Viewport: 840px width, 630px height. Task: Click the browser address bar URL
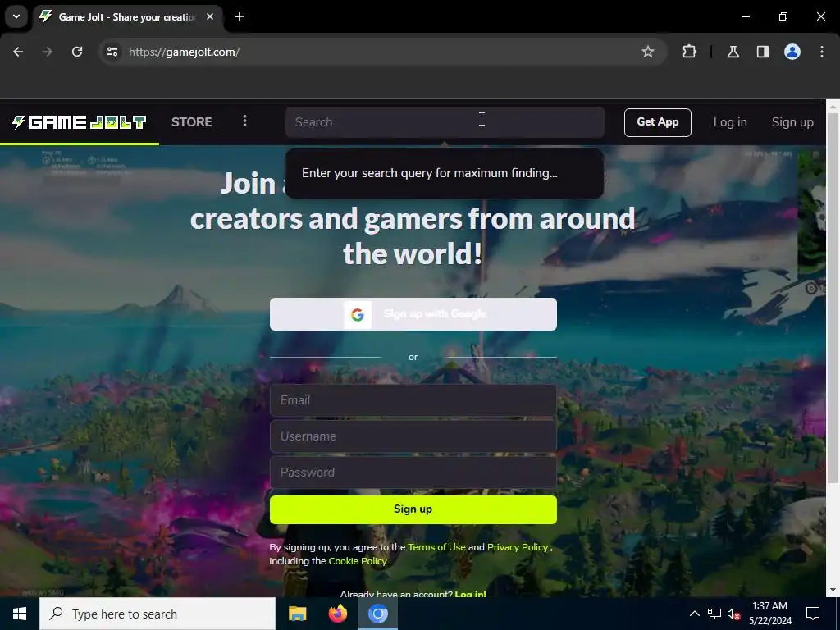tap(184, 52)
